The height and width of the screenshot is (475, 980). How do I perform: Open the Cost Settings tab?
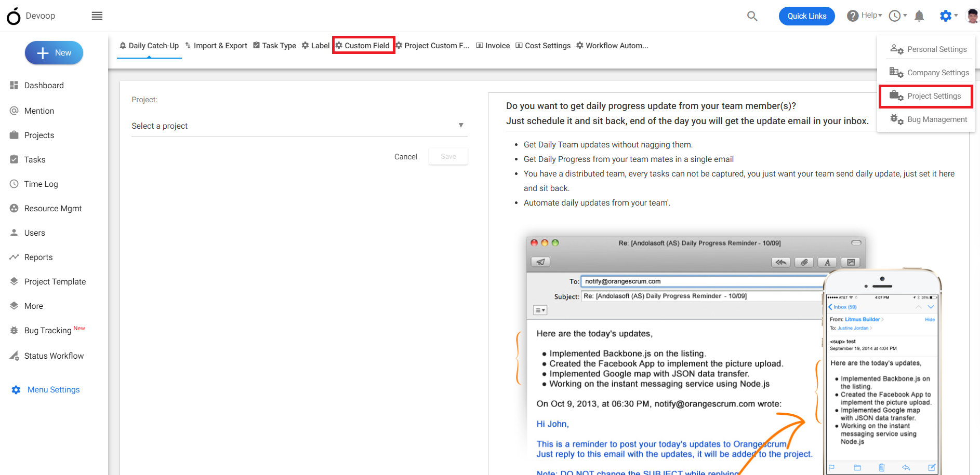coord(543,46)
